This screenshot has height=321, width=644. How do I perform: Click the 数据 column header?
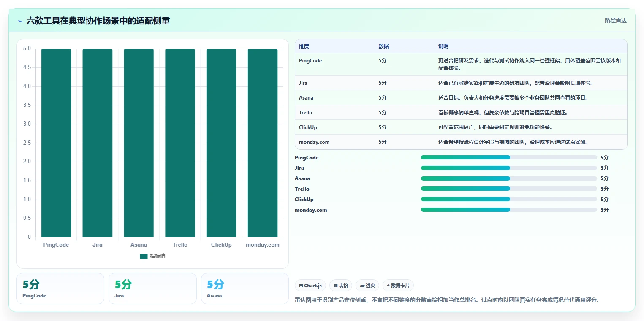pos(384,46)
